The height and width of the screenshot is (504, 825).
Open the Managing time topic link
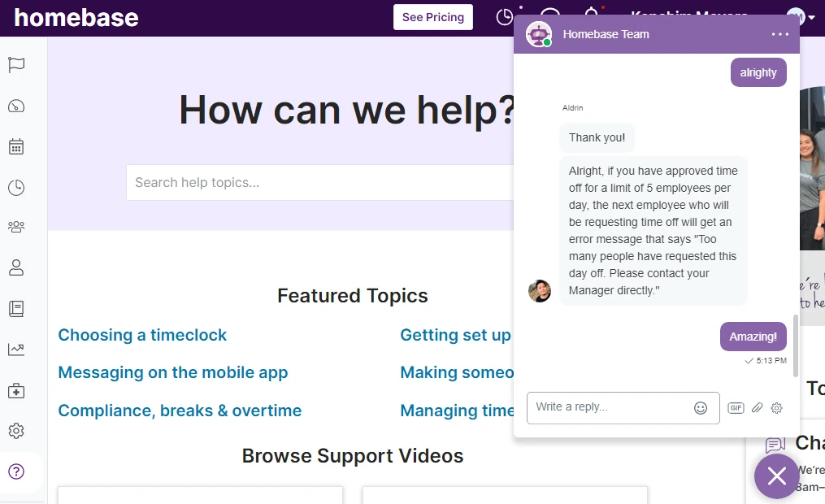pos(458,411)
